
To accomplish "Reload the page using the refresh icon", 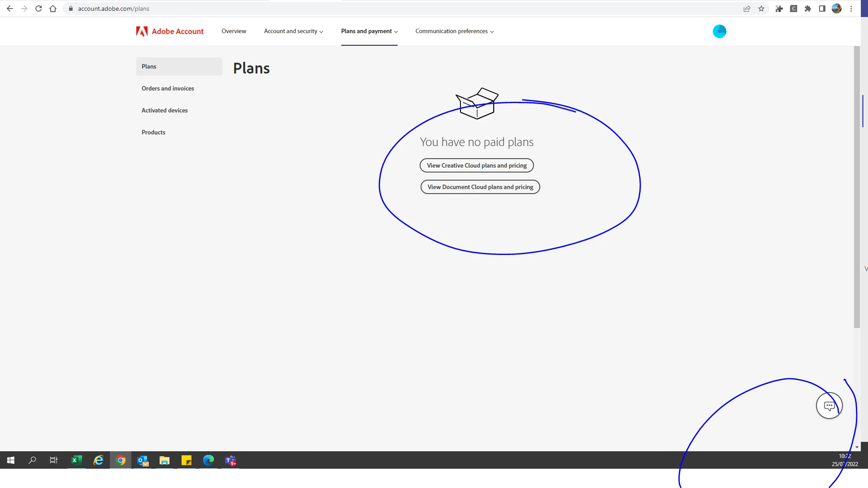I will tap(39, 9).
